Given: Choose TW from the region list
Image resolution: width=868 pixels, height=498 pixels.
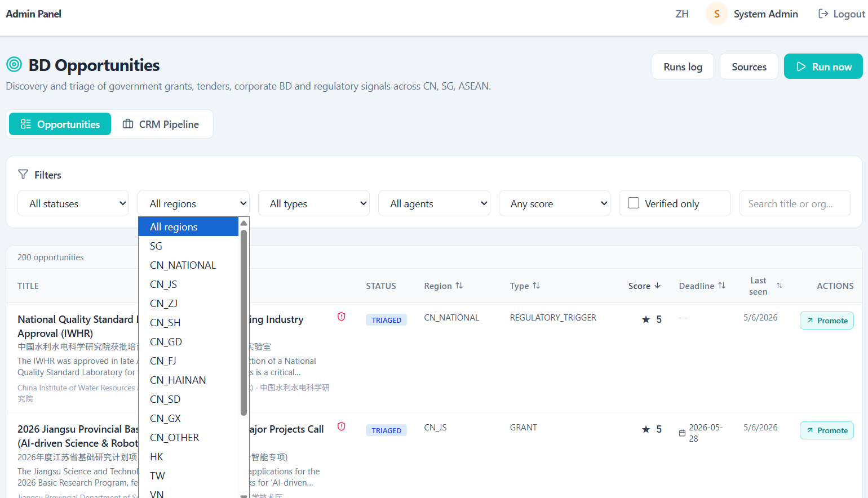Looking at the screenshot, I should pos(188,475).
